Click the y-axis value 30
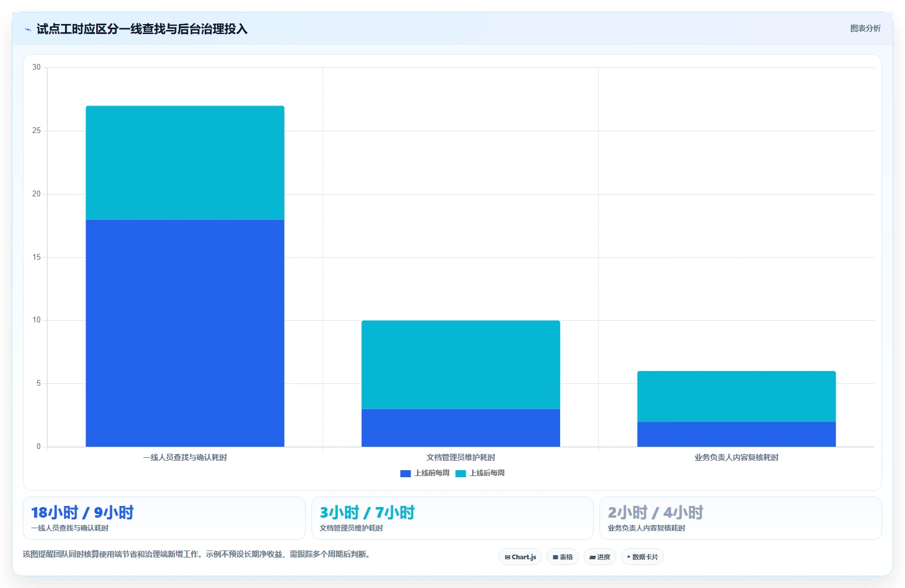Image resolution: width=905 pixels, height=588 pixels. coord(36,67)
